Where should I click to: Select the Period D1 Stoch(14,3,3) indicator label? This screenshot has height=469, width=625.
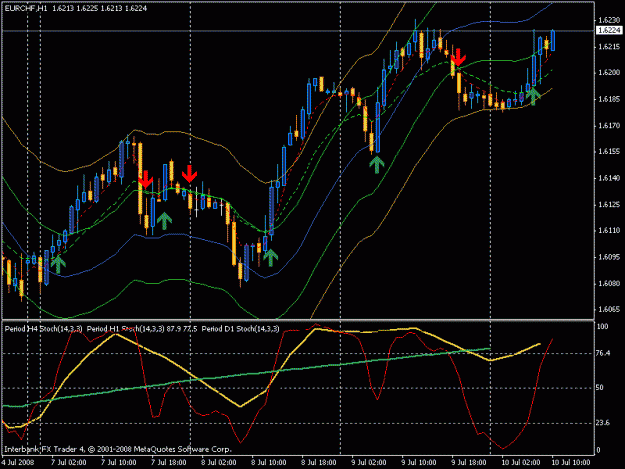coord(240,329)
